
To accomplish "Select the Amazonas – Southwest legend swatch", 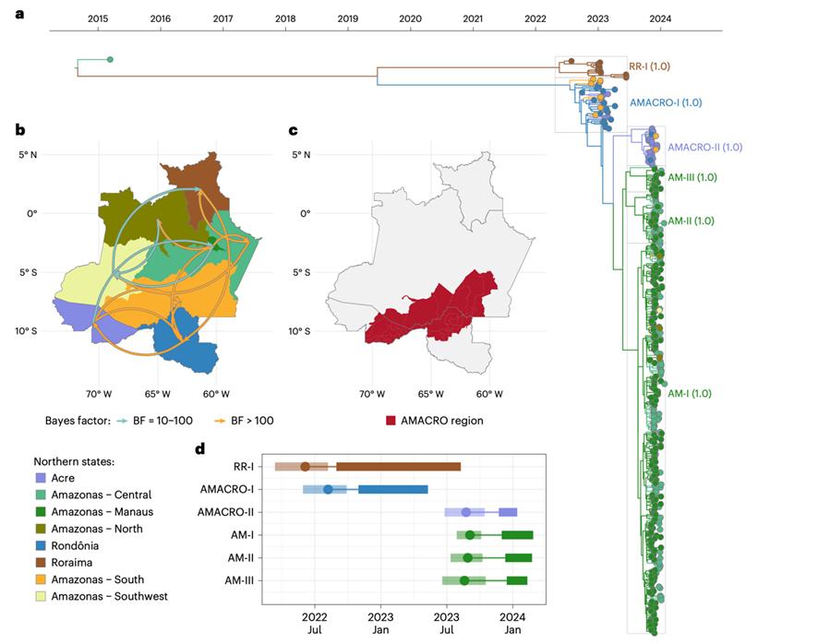I will pos(40,596).
